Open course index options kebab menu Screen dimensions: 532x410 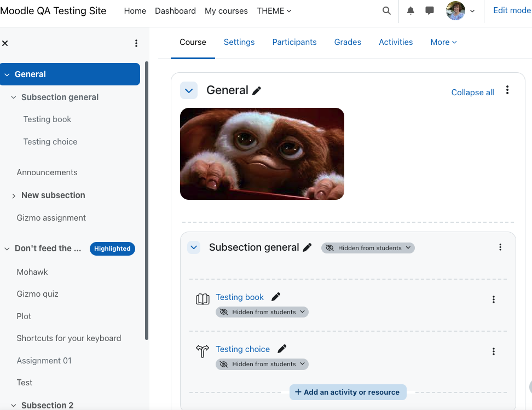click(x=136, y=43)
